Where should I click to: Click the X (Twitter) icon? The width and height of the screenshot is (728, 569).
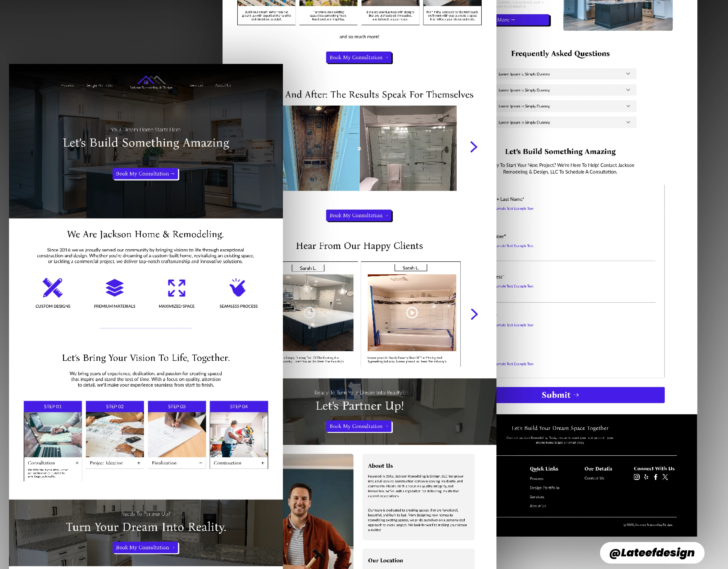665,477
